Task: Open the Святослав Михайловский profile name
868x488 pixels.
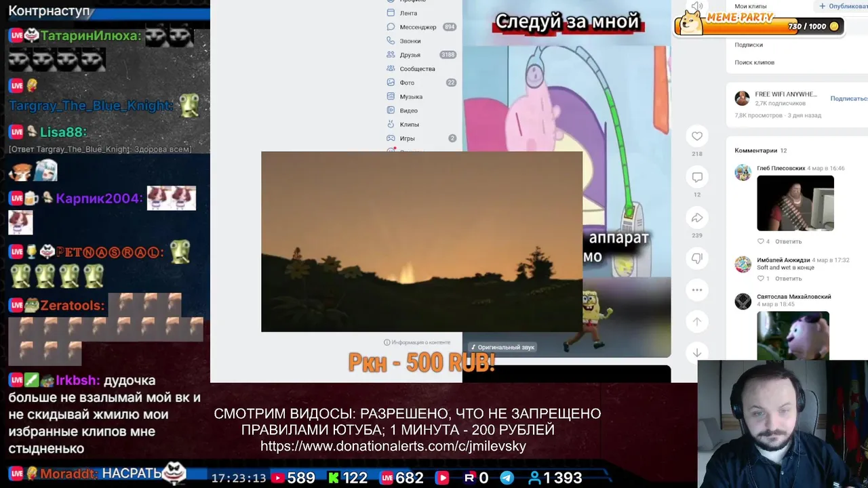Action: (794, 296)
